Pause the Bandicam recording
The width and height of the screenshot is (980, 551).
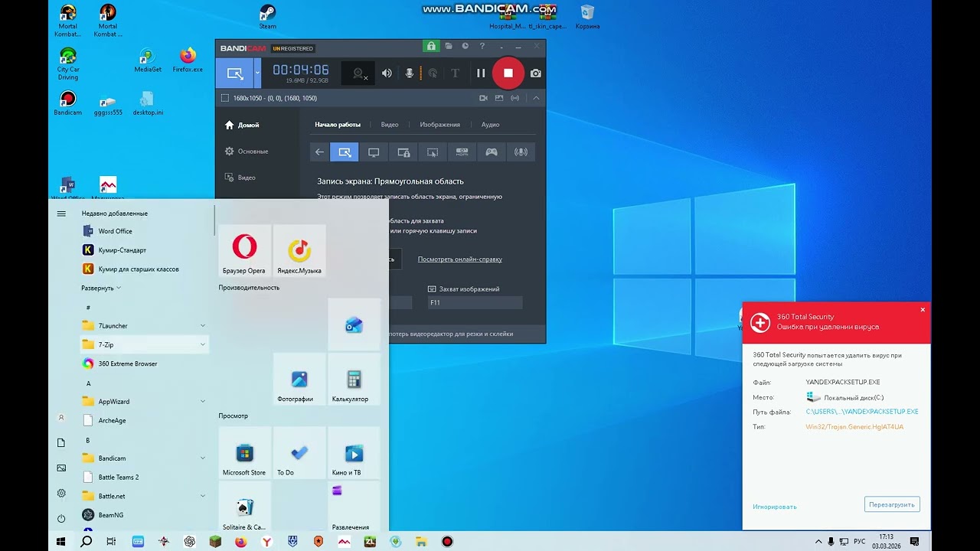[481, 73]
